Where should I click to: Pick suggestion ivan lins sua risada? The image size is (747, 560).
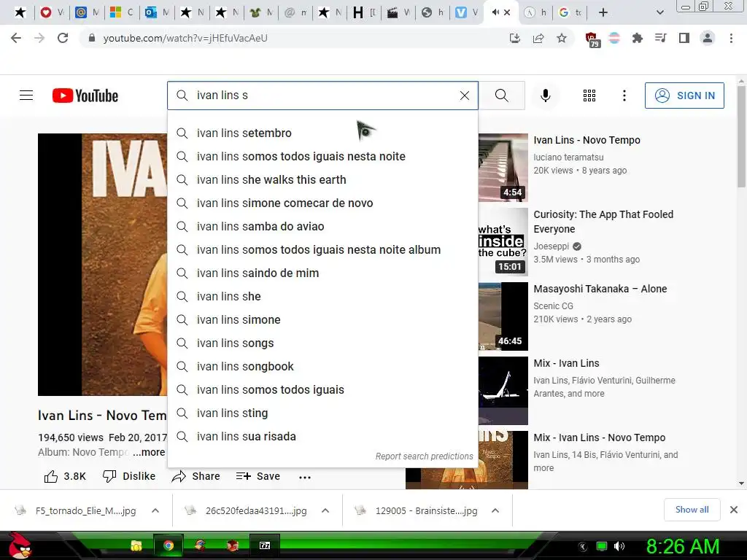tap(322, 436)
